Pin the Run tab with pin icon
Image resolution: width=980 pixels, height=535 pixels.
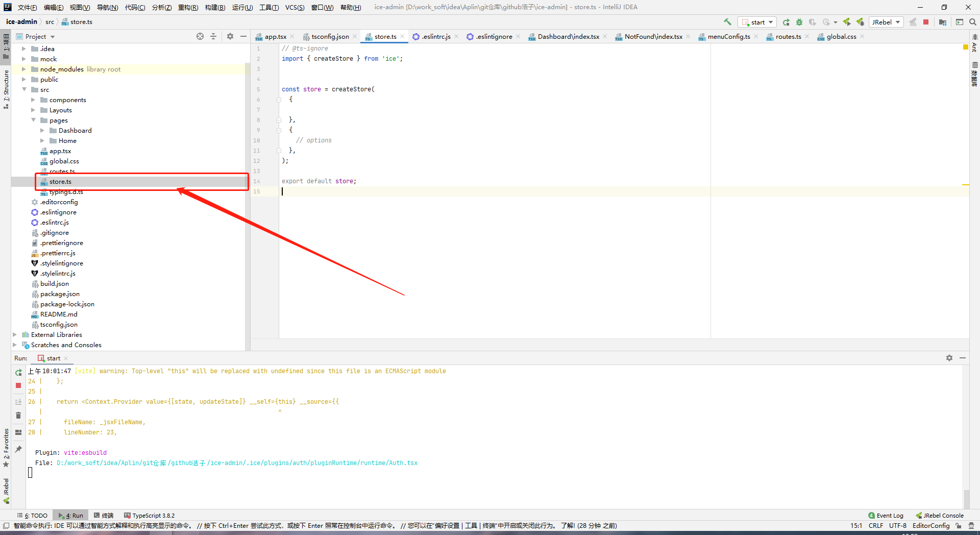18,449
